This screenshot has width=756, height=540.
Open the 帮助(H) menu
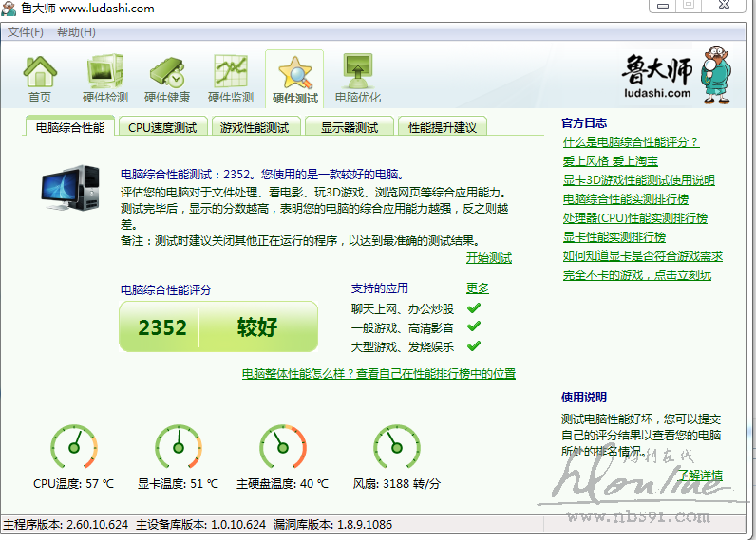click(x=76, y=32)
